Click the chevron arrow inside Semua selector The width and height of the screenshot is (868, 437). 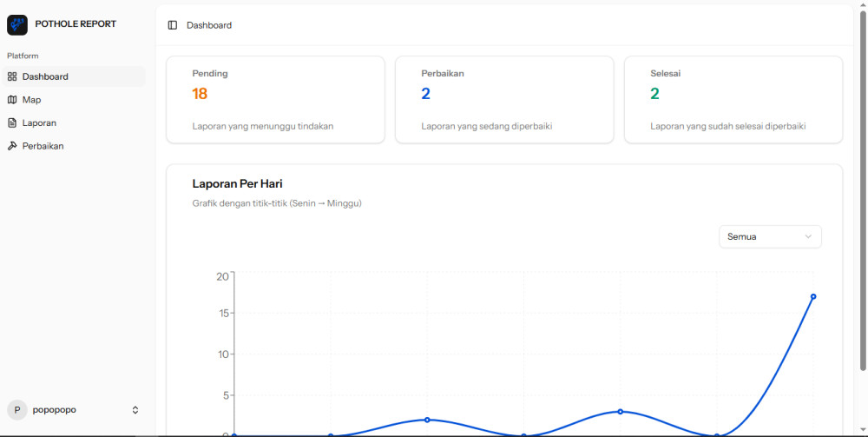[808, 236]
